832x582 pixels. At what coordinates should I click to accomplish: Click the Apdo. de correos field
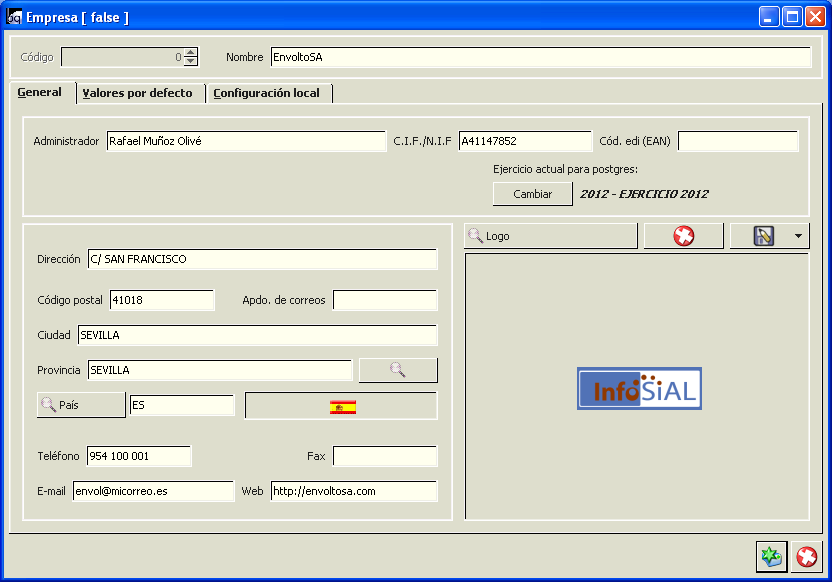(x=385, y=300)
